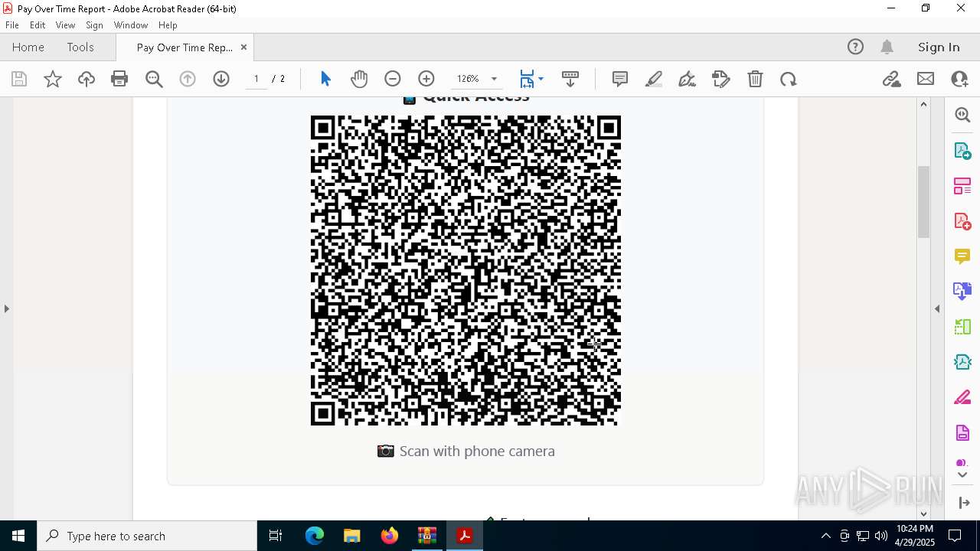Open the File menu
Image resolution: width=980 pixels, height=551 pixels.
12,24
